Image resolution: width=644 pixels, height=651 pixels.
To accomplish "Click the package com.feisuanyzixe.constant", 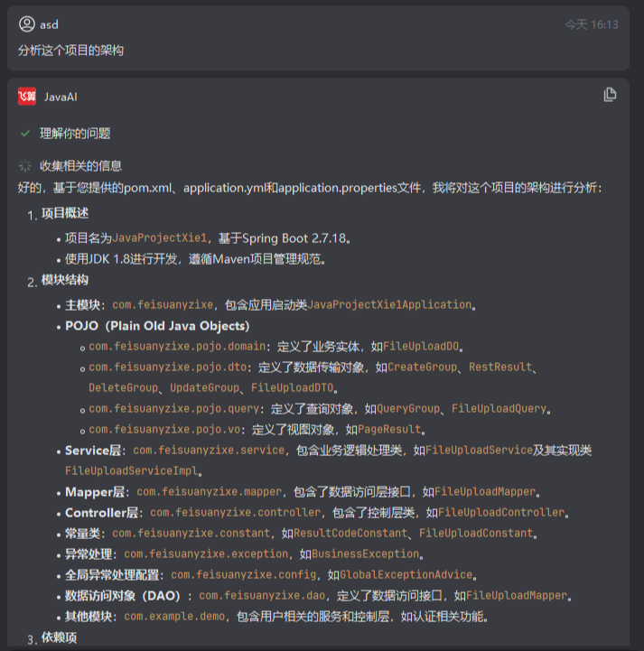I will tap(191, 533).
